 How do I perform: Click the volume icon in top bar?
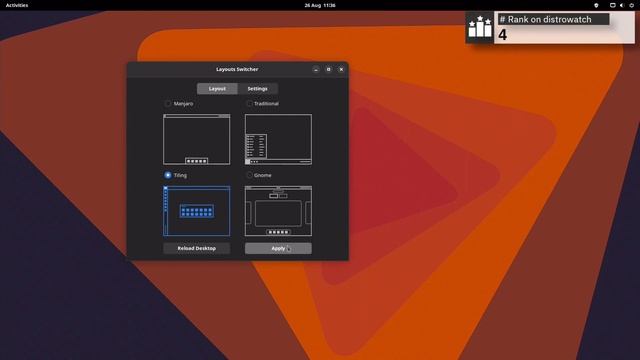tap(622, 5)
